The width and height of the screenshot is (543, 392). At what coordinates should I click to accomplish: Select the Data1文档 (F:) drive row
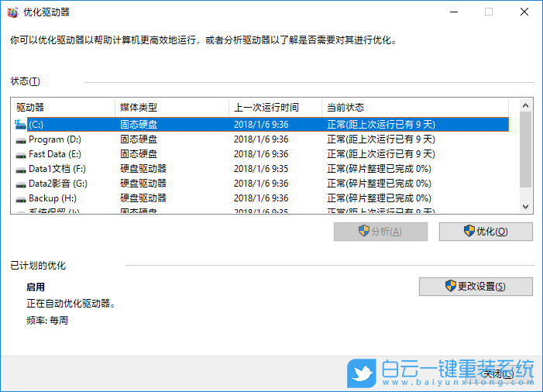(x=262, y=169)
